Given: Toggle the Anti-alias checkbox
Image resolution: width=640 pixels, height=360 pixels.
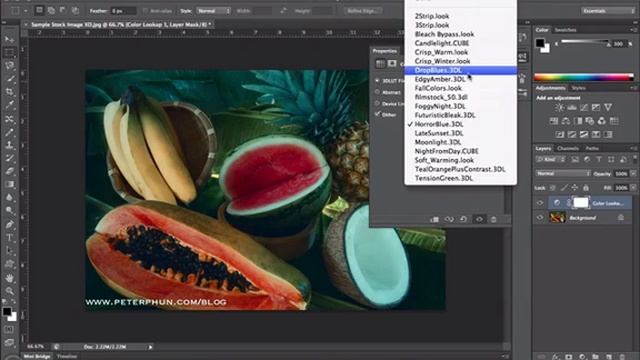Looking at the screenshot, I should click(145, 11).
